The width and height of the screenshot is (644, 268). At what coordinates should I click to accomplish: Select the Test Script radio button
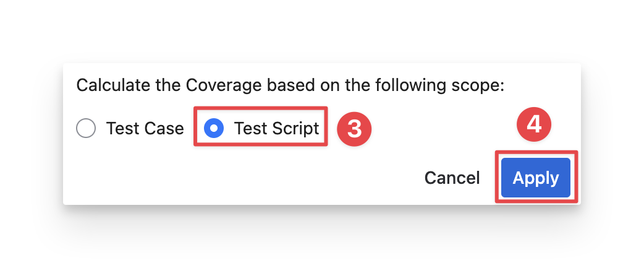click(x=214, y=128)
